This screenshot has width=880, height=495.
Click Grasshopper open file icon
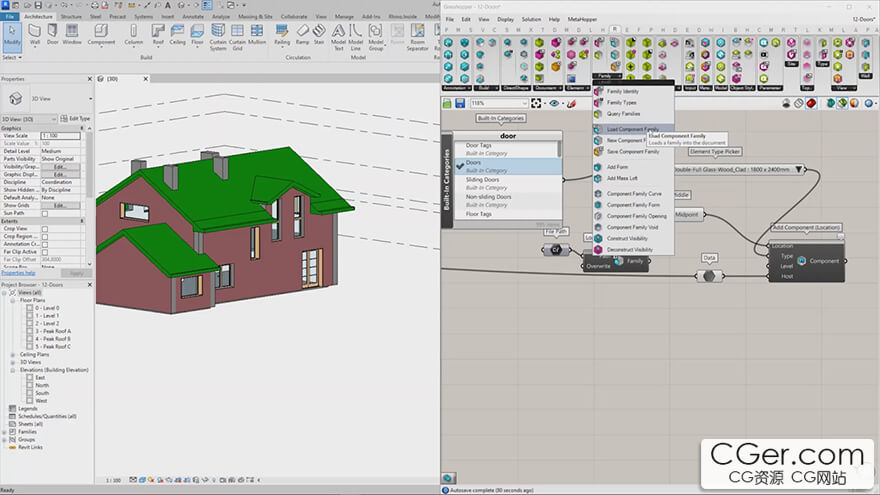[447, 103]
